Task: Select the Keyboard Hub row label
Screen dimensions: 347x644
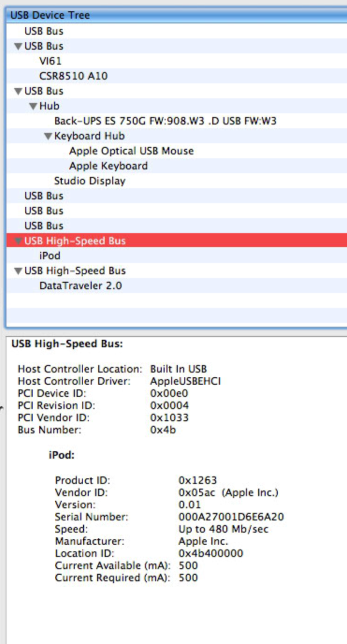Action: click(x=89, y=136)
